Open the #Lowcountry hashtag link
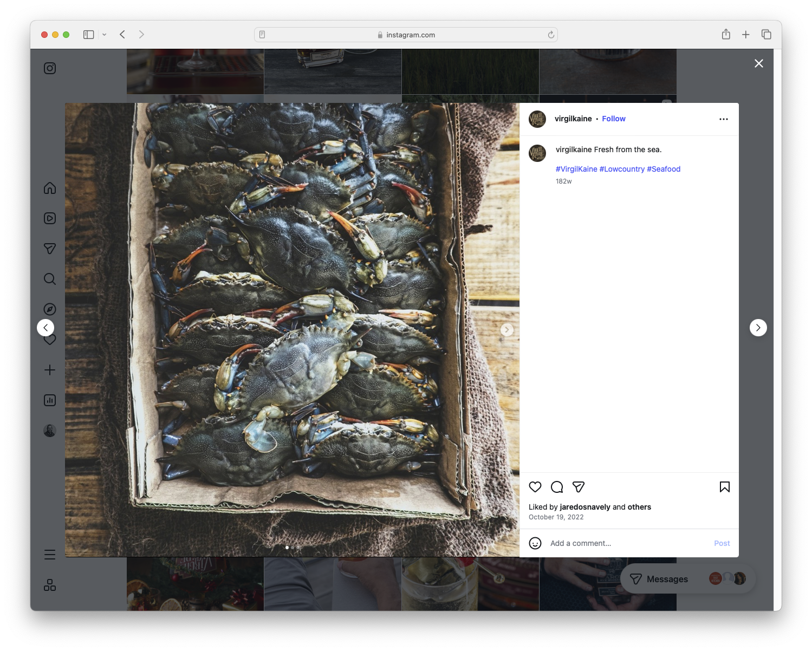This screenshot has height=651, width=812. (x=621, y=168)
